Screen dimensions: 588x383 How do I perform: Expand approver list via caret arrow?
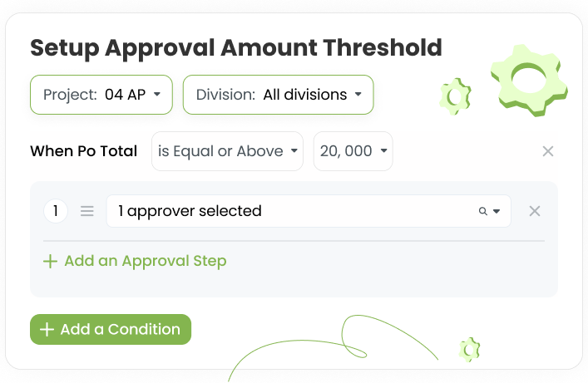[497, 211]
